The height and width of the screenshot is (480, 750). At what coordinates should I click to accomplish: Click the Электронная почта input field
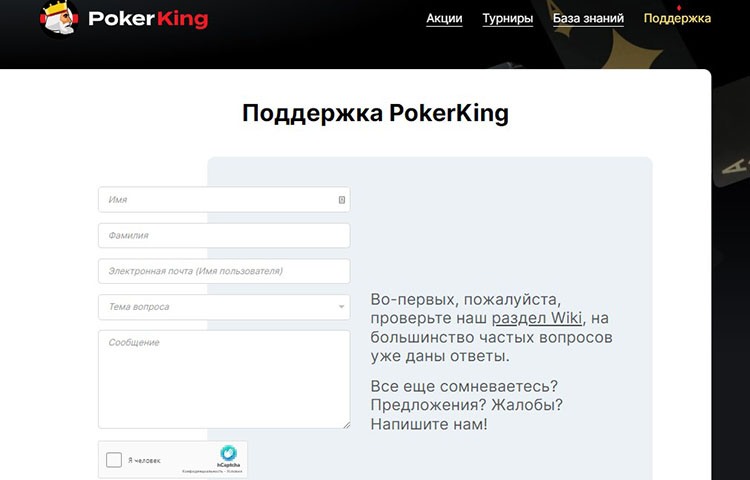click(224, 271)
